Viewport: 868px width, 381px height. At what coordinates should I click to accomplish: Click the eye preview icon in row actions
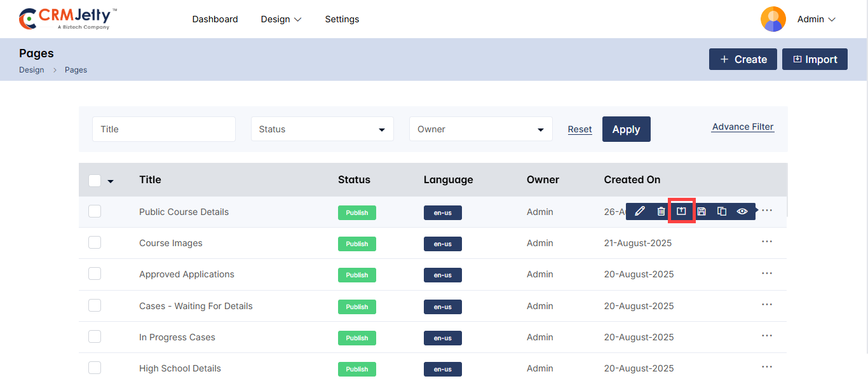tap(742, 211)
